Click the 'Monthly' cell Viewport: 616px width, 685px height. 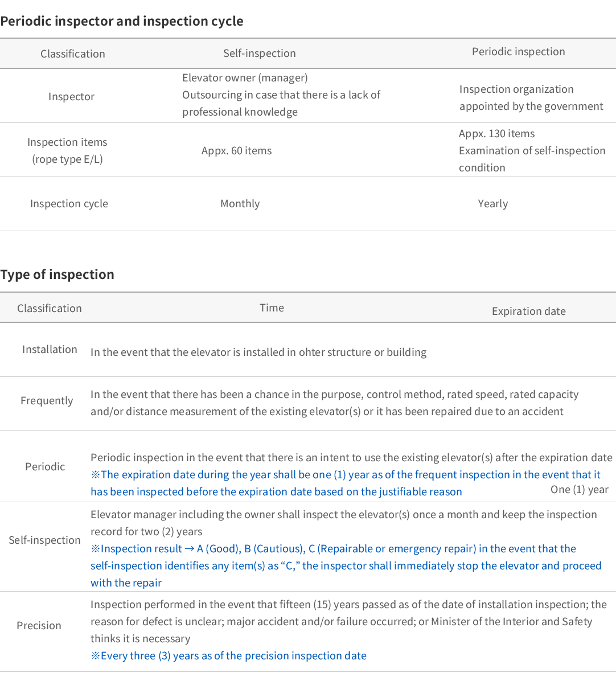(240, 204)
